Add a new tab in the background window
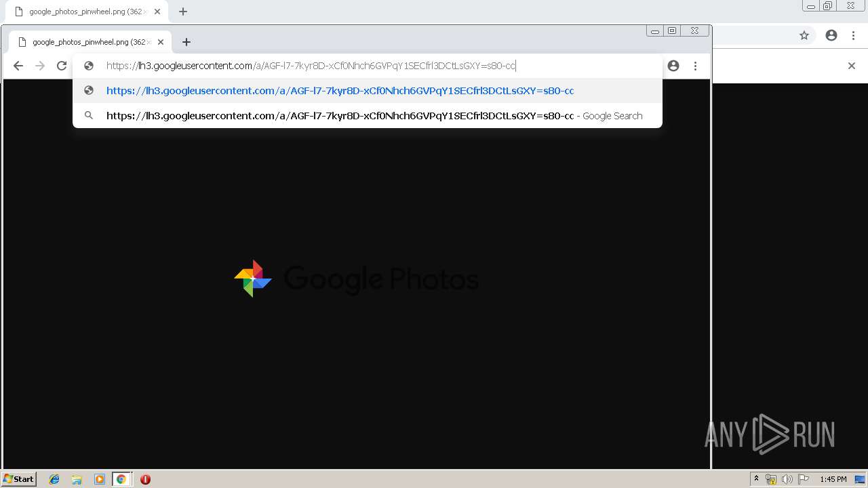The height and width of the screenshot is (488, 868). (183, 12)
